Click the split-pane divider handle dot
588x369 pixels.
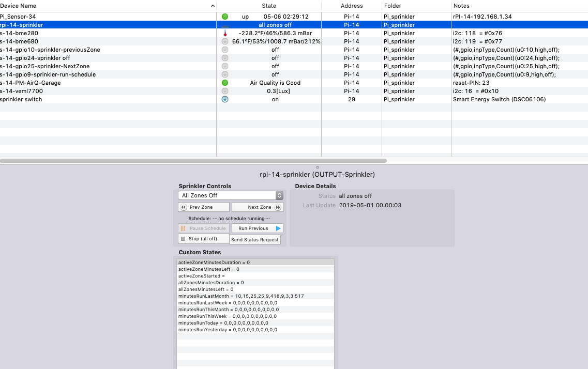pos(317,167)
